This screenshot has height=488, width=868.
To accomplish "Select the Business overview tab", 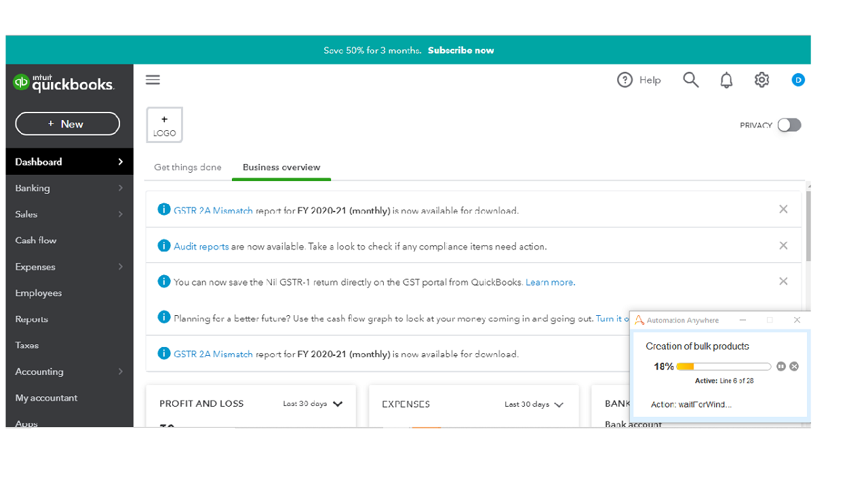I will coord(281,167).
